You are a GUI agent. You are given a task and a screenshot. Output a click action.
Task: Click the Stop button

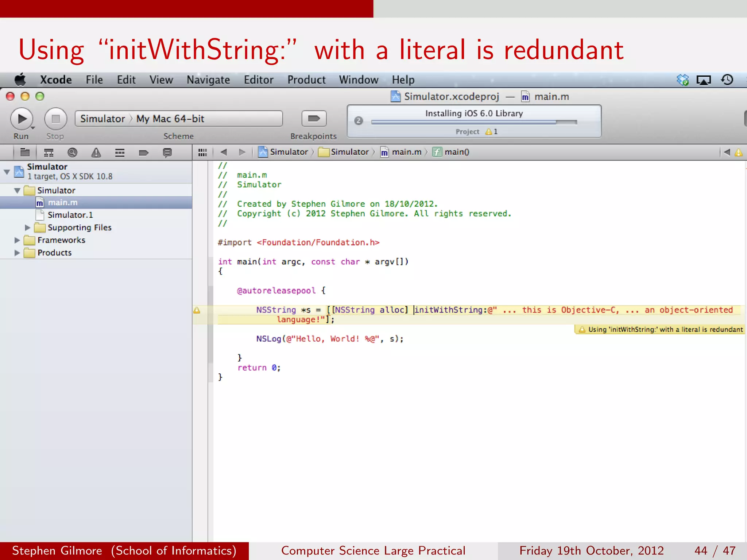(55, 119)
